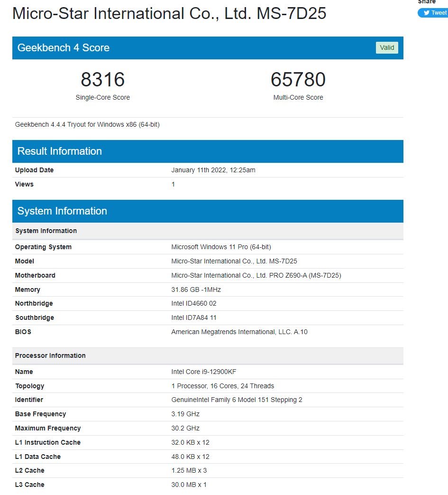Select Microsoft Windows 11 Pro value
The height and width of the screenshot is (495, 448).
click(221, 247)
